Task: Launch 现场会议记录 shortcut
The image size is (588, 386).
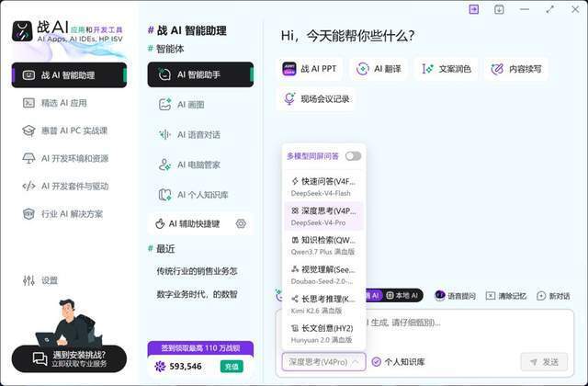Action: click(316, 99)
